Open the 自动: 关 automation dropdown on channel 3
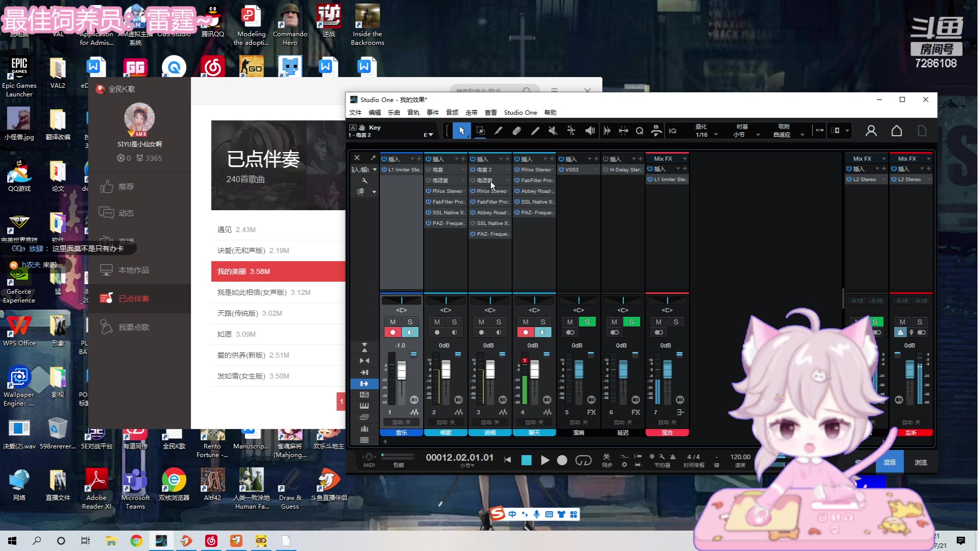Image resolution: width=980 pixels, height=551 pixels. (489, 422)
